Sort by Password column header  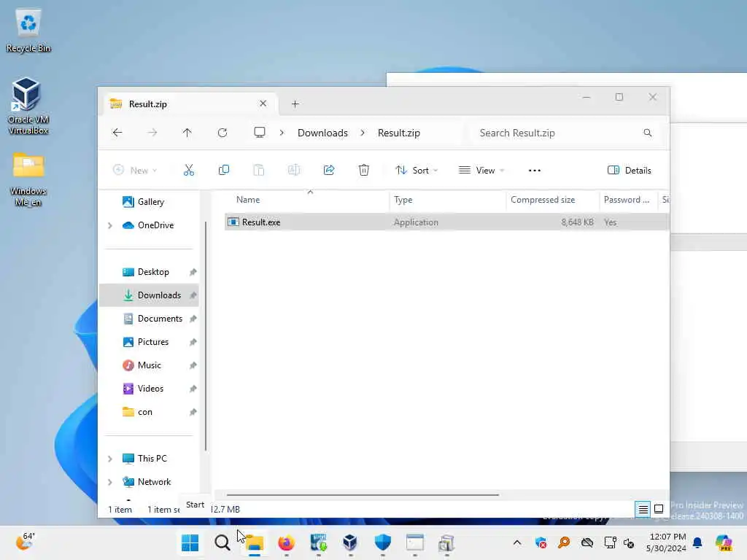(x=628, y=200)
